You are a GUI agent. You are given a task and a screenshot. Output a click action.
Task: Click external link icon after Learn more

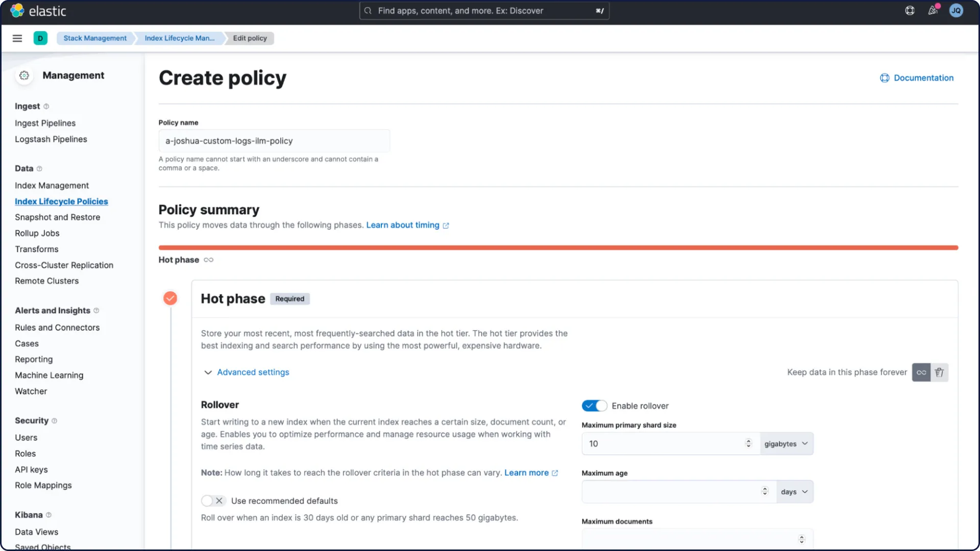point(555,473)
